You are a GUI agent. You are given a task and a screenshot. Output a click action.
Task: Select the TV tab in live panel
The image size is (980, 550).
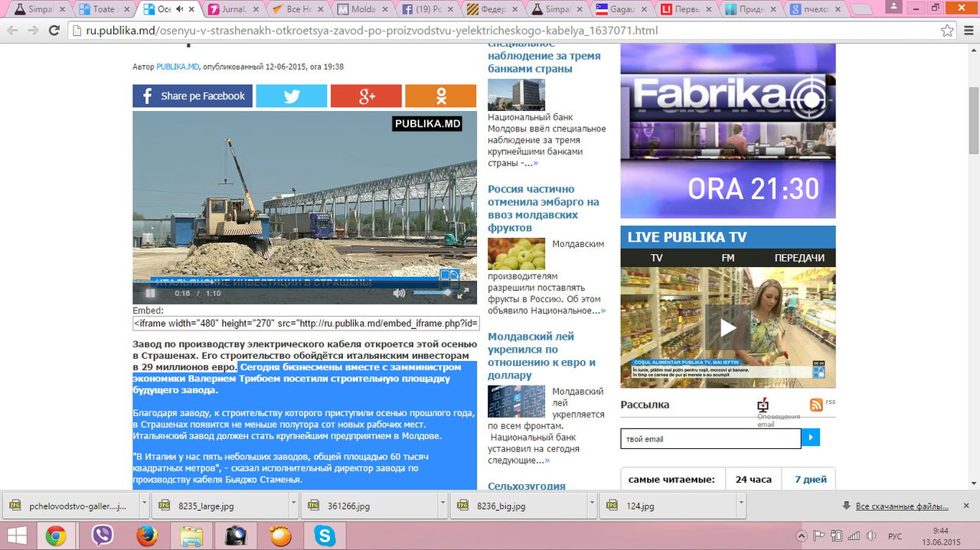(x=656, y=258)
